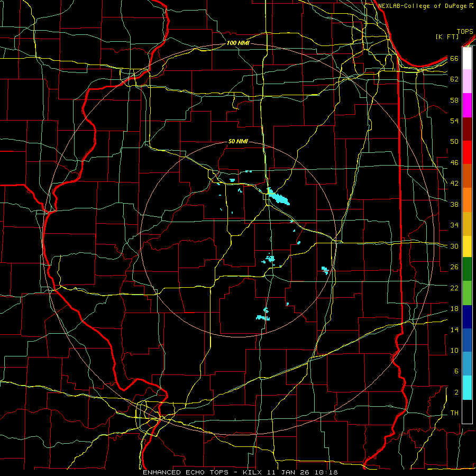Click the TOPS legend title
This screenshot has width=476, height=476.
(x=465, y=31)
